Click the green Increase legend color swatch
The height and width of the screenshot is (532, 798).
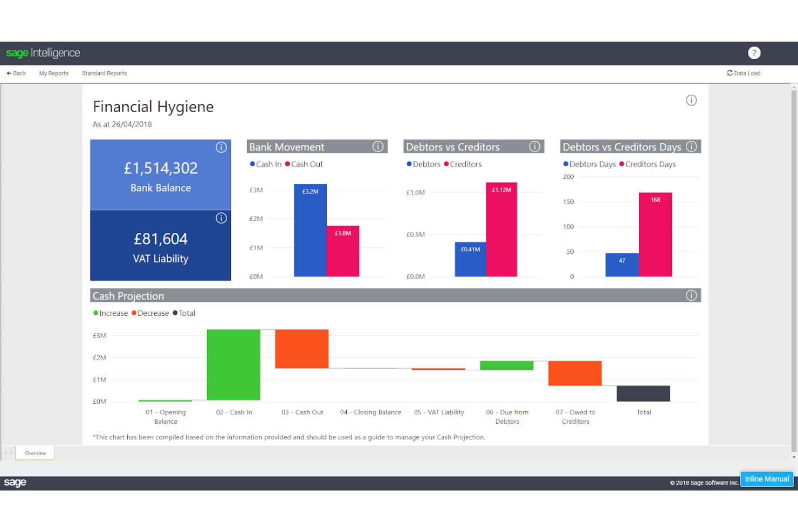point(95,313)
